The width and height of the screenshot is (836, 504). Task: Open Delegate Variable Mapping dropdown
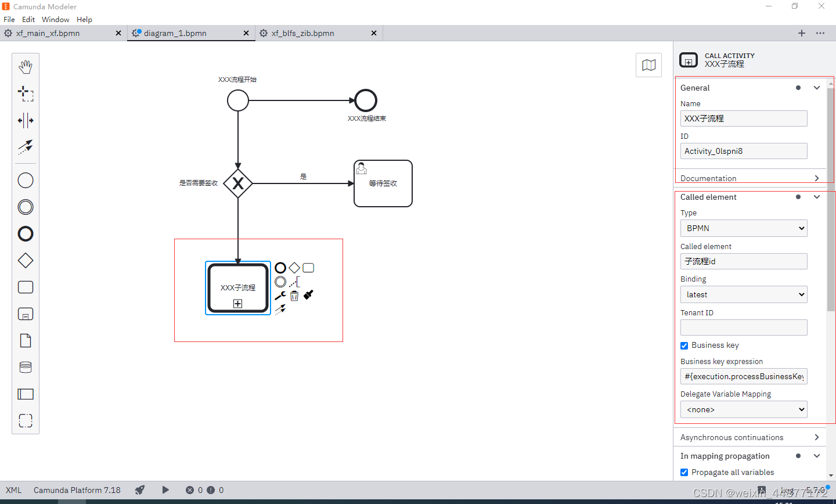[x=744, y=409]
